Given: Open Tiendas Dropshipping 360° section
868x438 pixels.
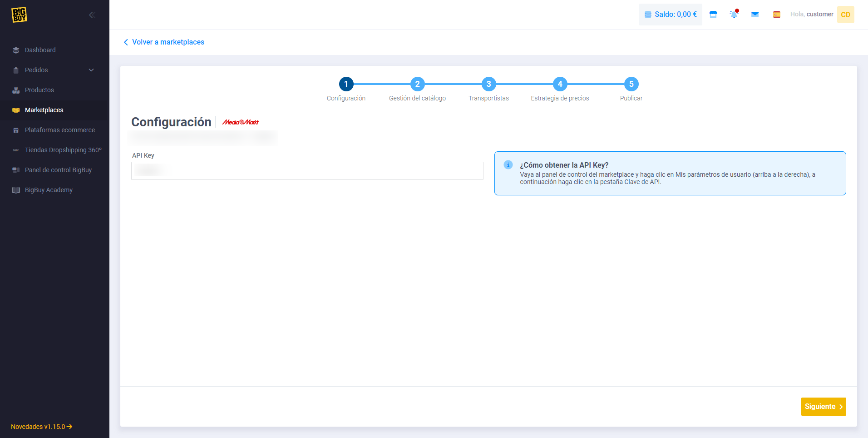Looking at the screenshot, I should 63,150.
